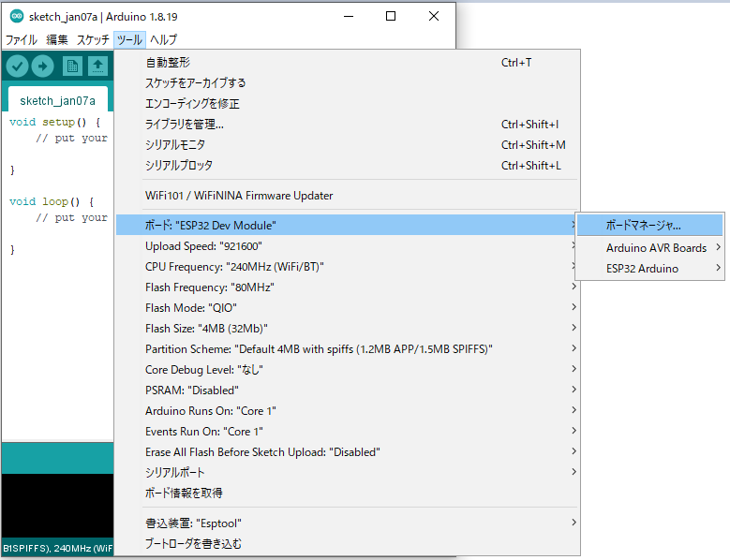Image resolution: width=730 pixels, height=560 pixels.
Task: Expand Flash Mode: "QIO" submenu
Action: [348, 307]
